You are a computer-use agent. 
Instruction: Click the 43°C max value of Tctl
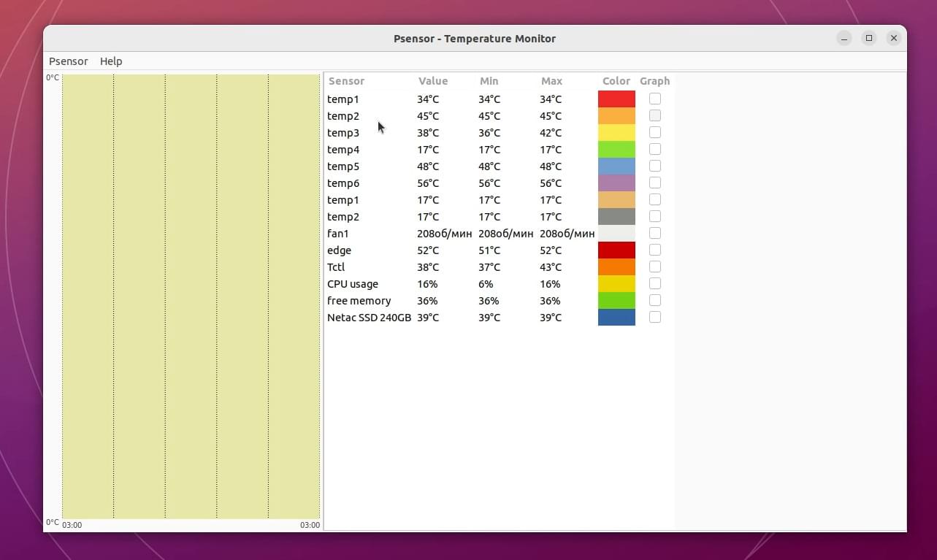point(551,267)
